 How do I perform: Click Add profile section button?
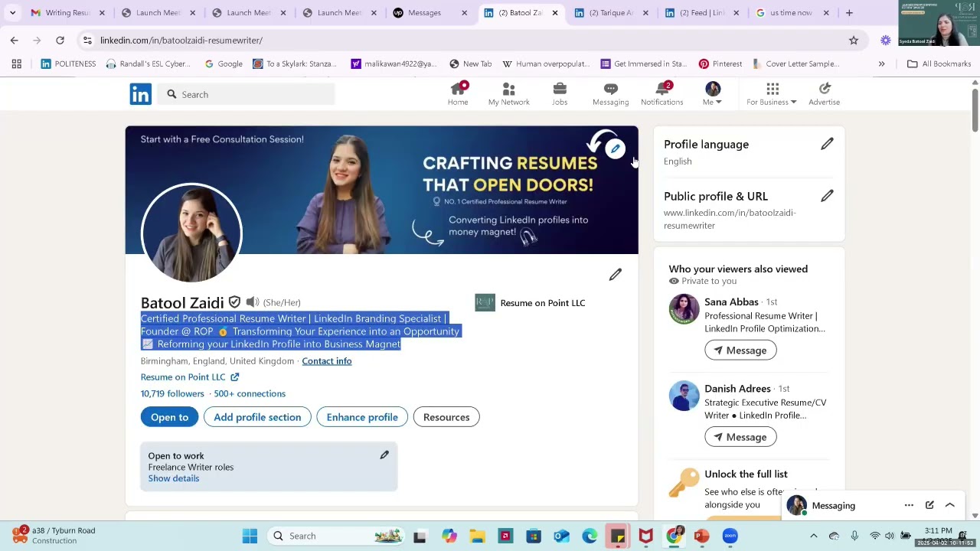[257, 417]
